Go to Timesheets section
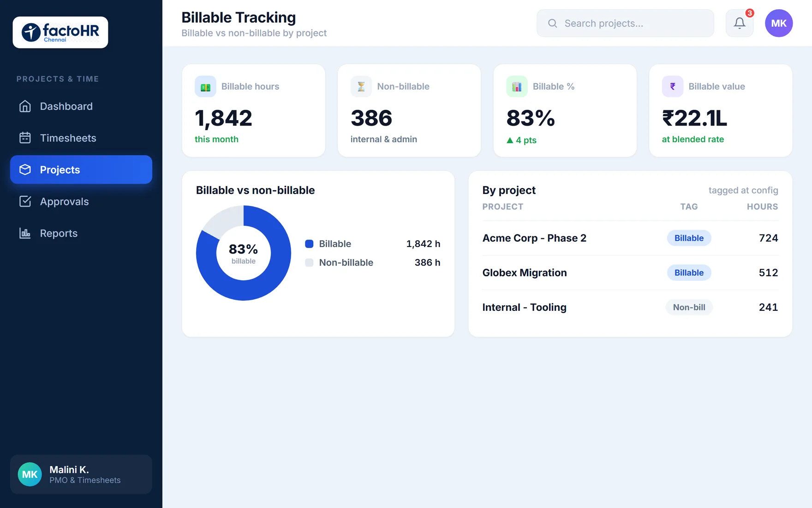Screen dimensions: 812x508 pos(81,138)
